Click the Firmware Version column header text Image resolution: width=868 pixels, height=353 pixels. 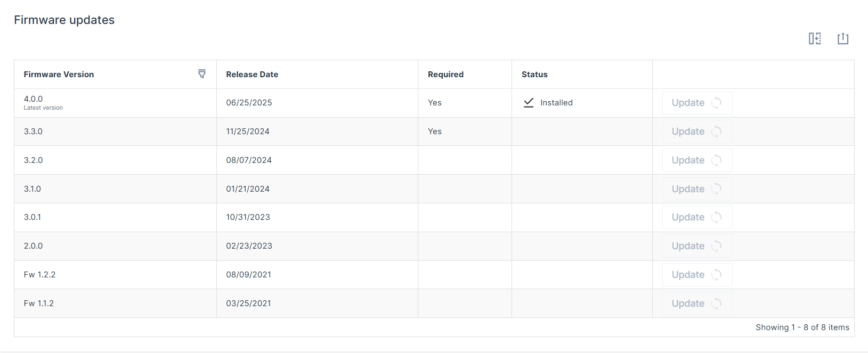[59, 75]
